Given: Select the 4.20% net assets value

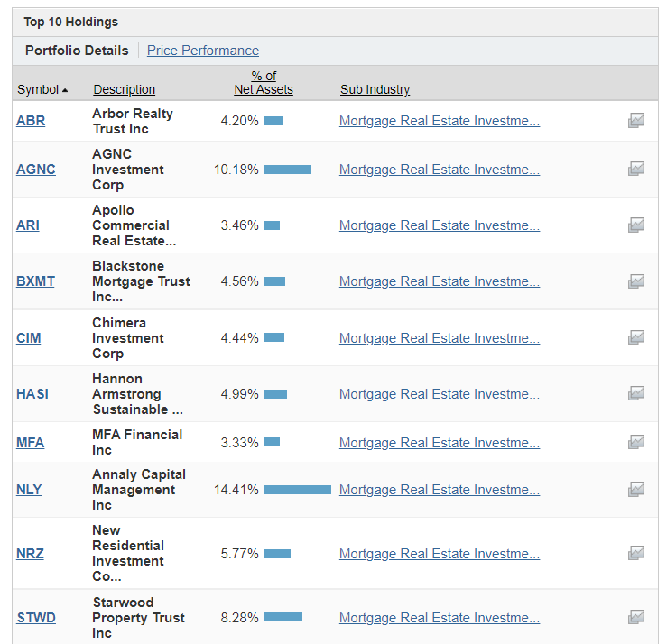Looking at the screenshot, I should 239,121.
